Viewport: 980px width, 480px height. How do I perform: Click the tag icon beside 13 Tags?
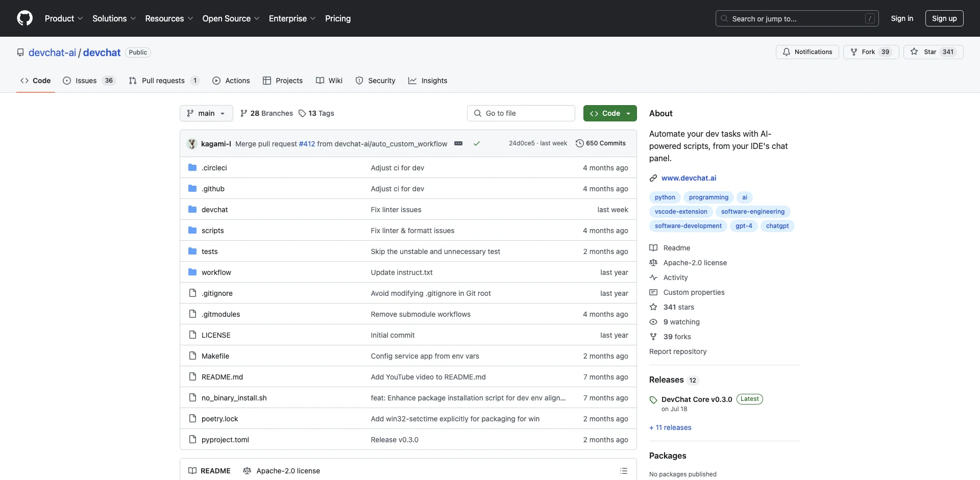tap(302, 113)
